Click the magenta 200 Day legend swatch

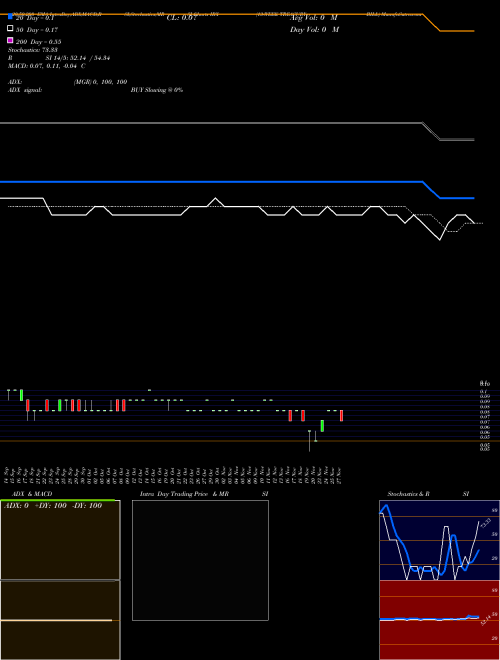(x=10, y=40)
